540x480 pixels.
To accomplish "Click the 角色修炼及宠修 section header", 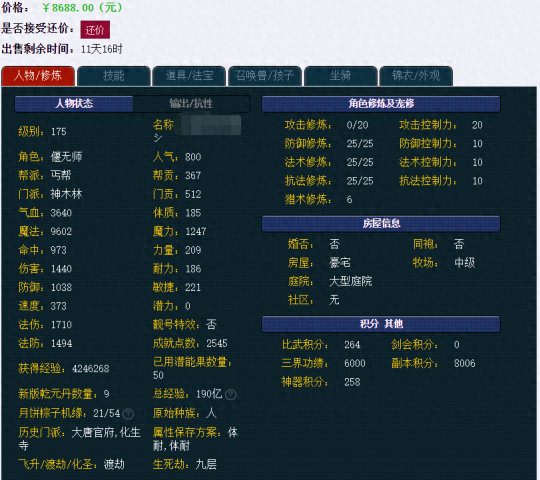I will [x=381, y=104].
